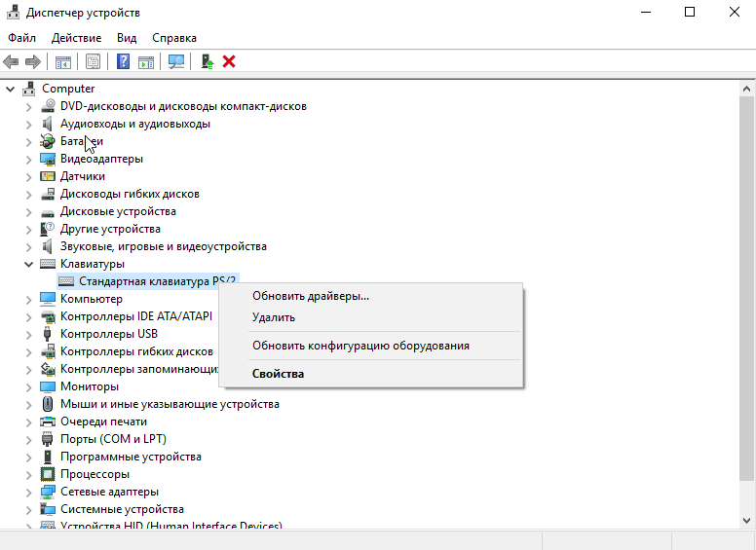Scan for hardware changes via the monitor icon
The width and height of the screenshot is (756, 550).
tap(176, 61)
